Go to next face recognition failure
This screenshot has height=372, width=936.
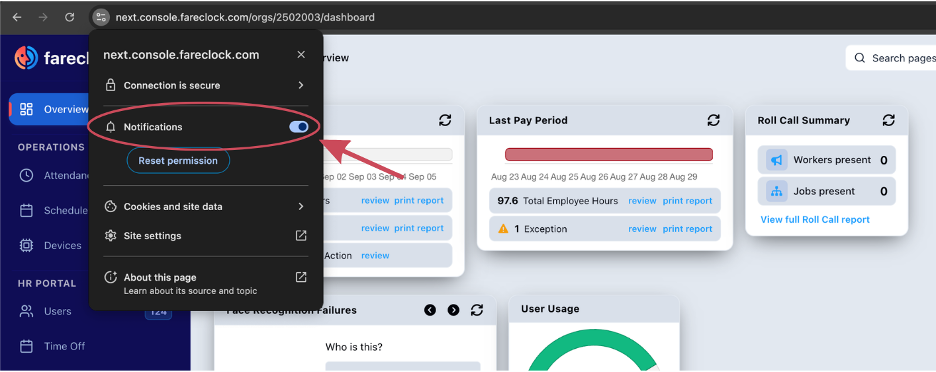454,310
